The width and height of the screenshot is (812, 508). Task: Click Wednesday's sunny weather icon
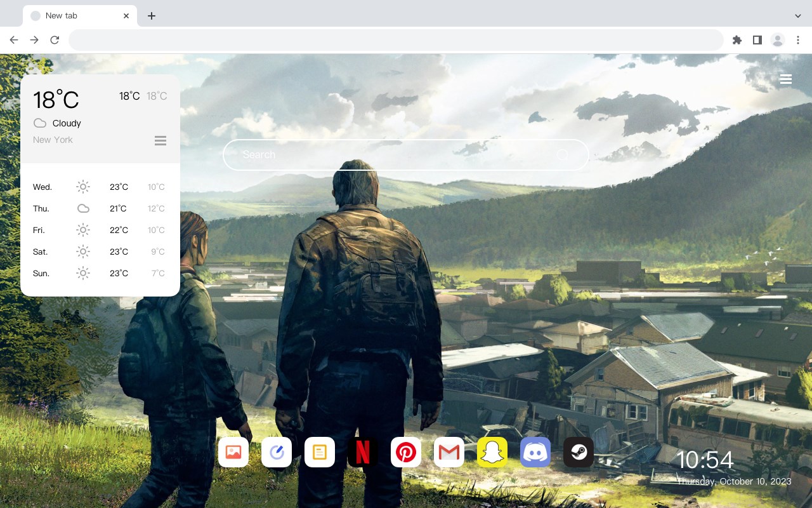pos(83,187)
